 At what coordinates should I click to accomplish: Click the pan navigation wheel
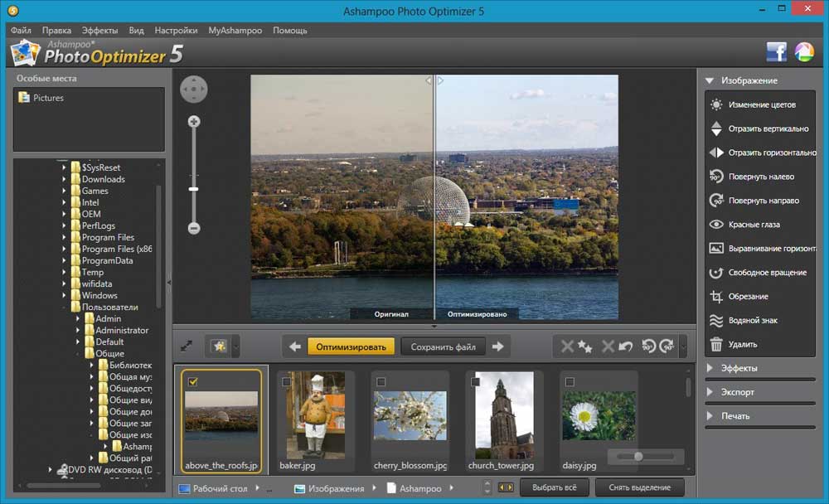pos(193,89)
